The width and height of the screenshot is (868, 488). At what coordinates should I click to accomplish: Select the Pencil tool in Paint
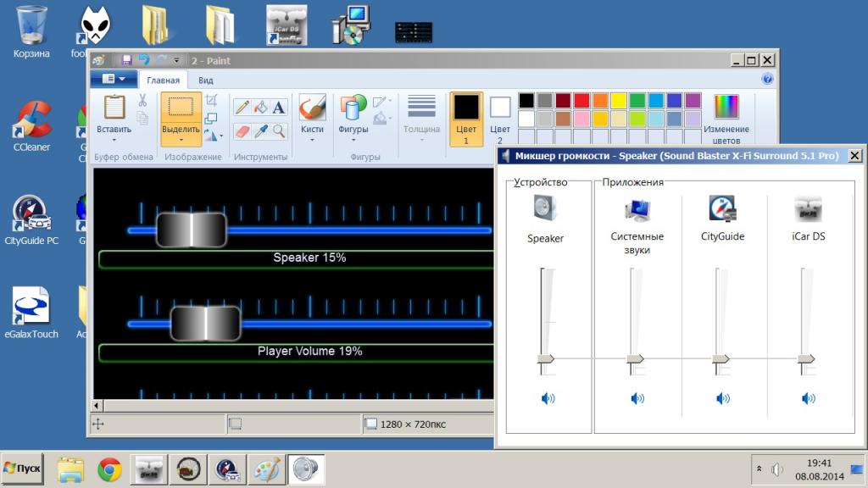point(242,108)
